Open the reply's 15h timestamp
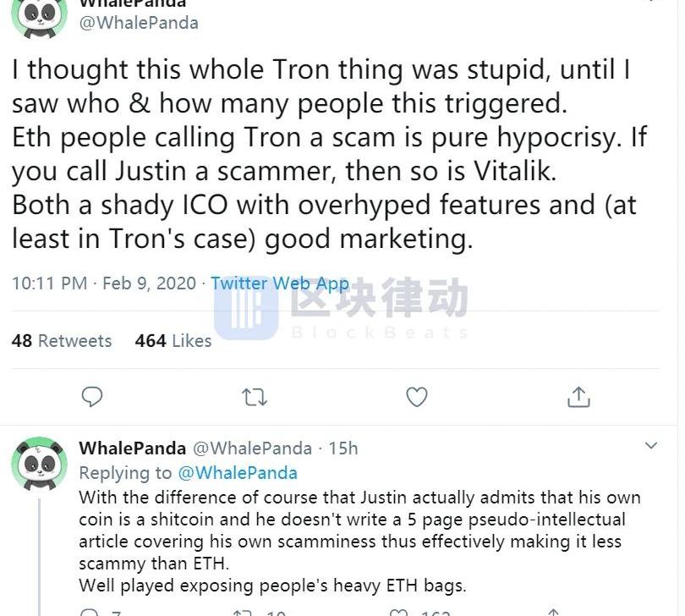The image size is (685, 616). (342, 448)
